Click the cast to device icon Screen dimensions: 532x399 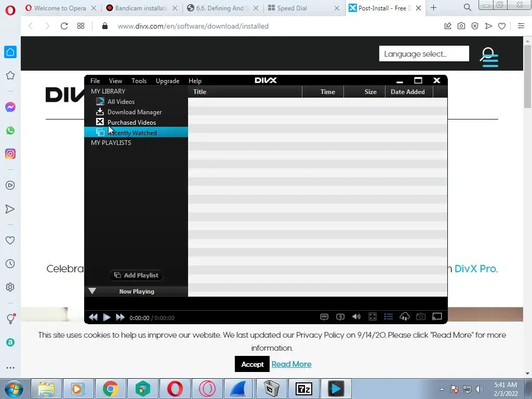[x=437, y=317]
